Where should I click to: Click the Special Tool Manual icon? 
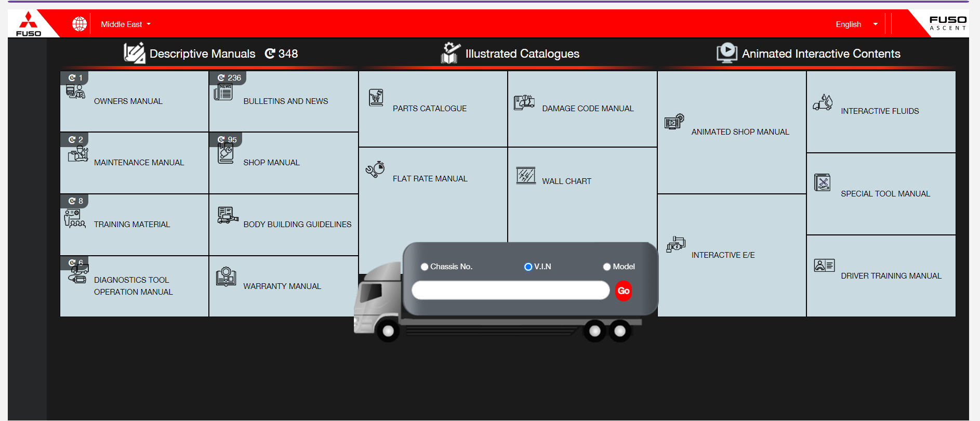822,182
